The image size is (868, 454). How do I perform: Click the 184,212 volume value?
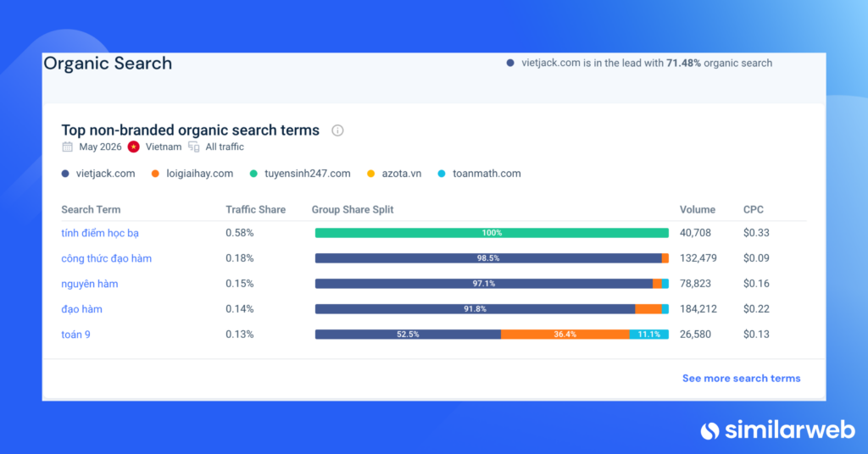coord(698,310)
